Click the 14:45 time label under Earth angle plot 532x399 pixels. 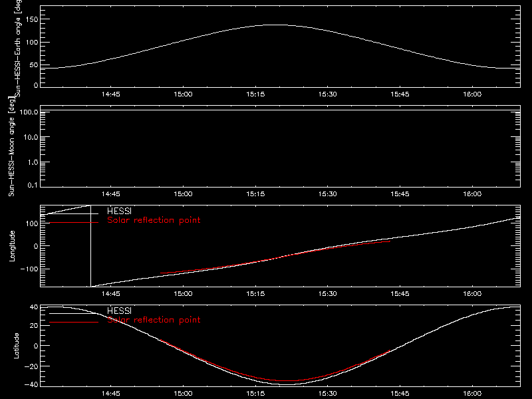(x=110, y=94)
